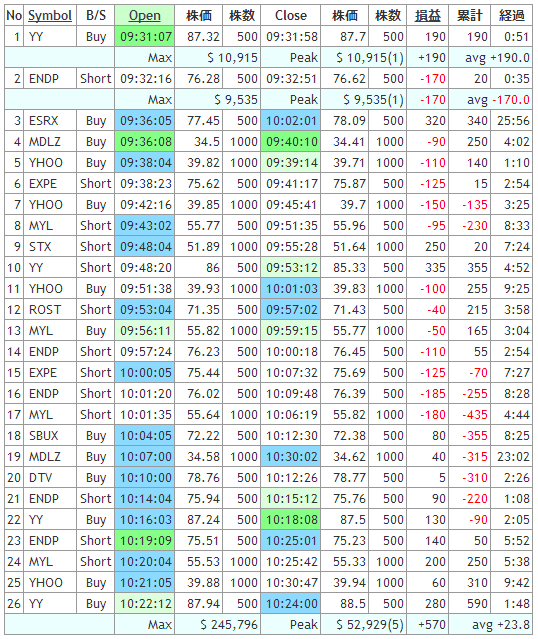
Task: Click the 9:42 elapsed time in row 25
Action: point(516,583)
